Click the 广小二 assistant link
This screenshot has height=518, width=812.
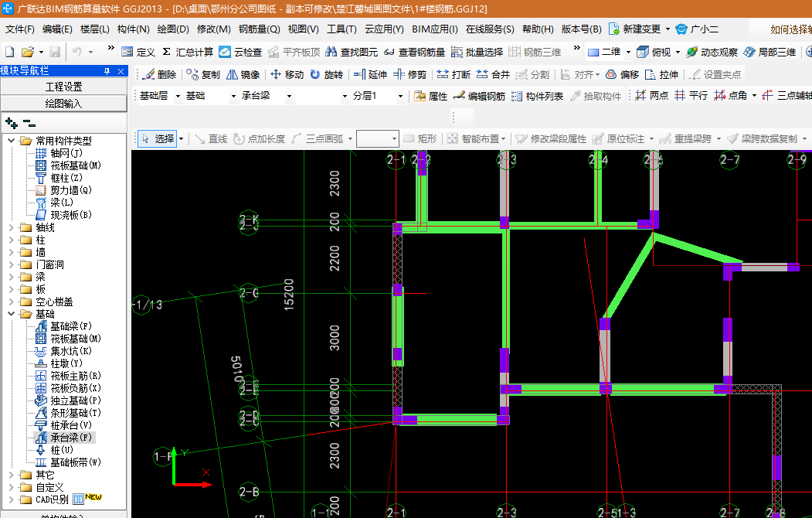coord(697,29)
